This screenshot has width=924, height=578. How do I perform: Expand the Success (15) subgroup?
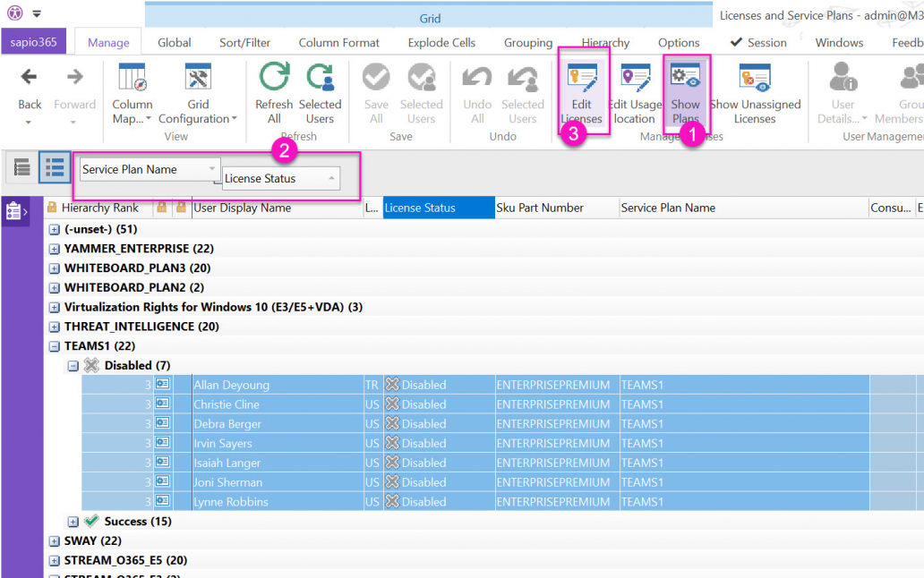(73, 523)
